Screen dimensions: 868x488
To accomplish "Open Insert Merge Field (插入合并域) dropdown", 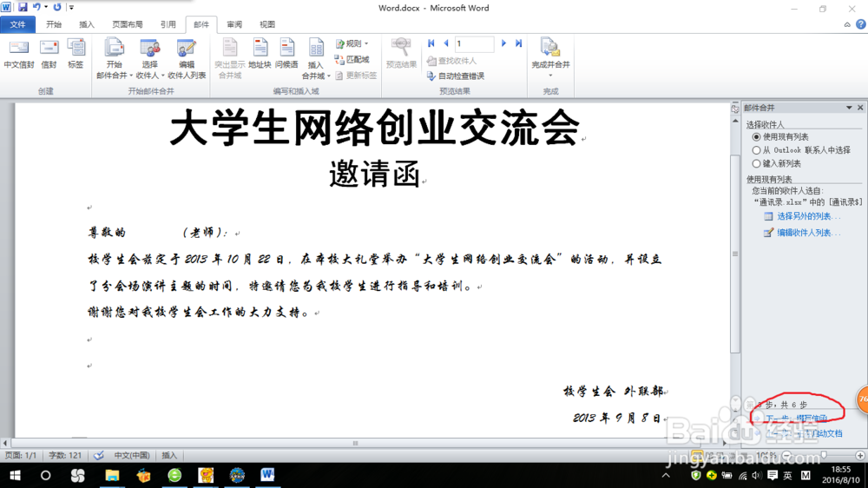I will coord(316,59).
